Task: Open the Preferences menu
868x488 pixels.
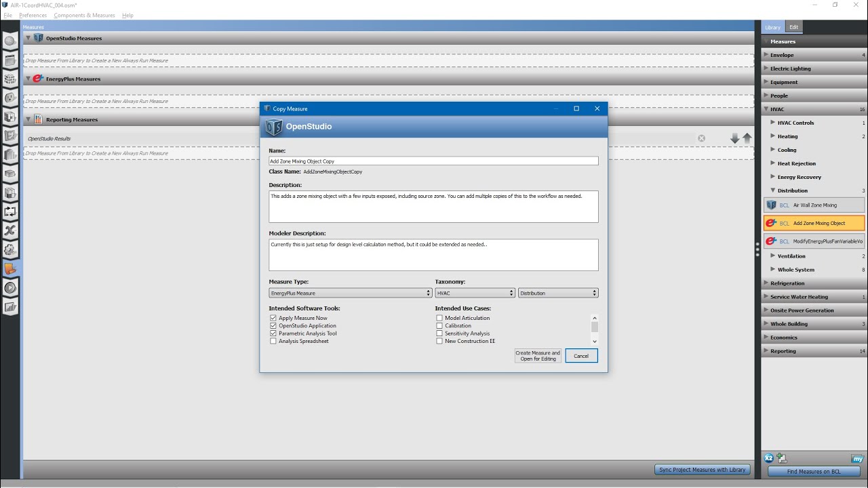Action: [x=33, y=15]
